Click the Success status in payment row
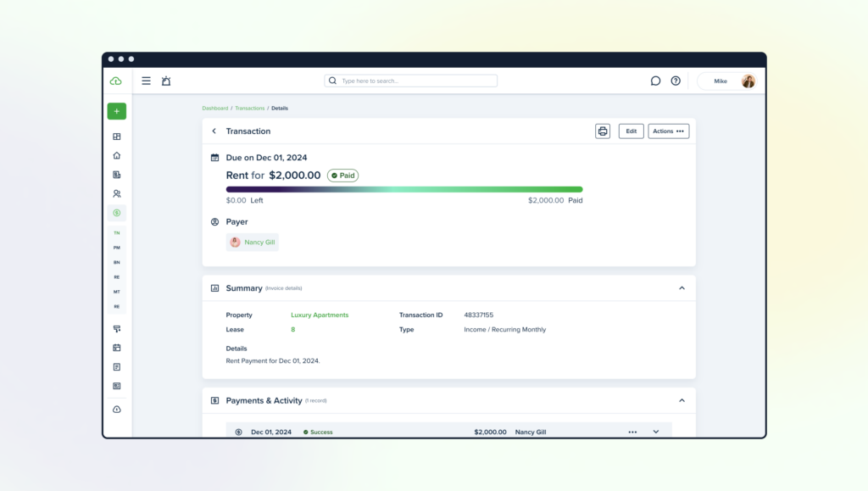 point(318,432)
